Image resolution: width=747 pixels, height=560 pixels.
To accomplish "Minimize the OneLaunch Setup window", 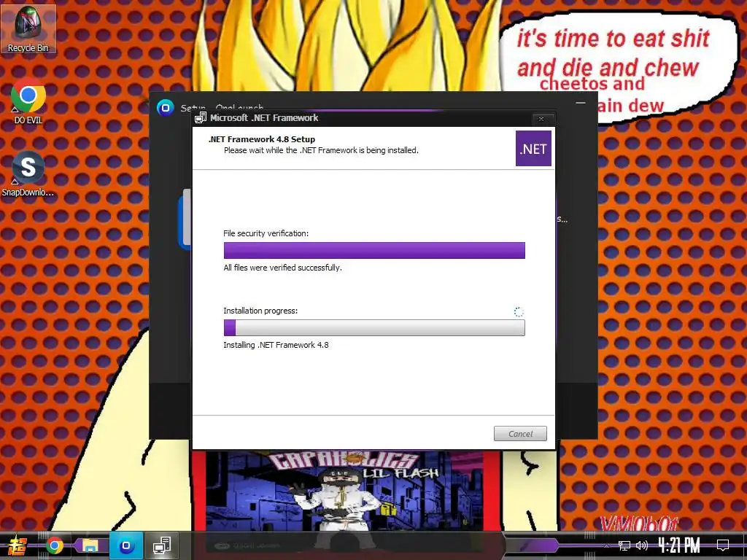I will 580,103.
